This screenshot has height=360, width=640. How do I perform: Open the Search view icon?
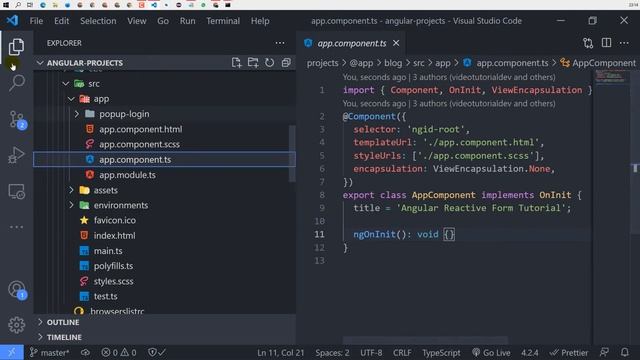pos(16,83)
